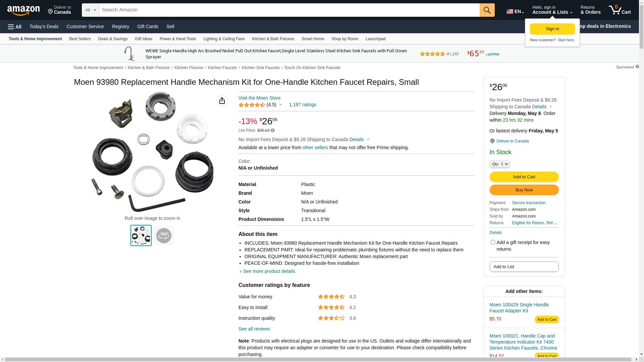
Task: Click the Deliver to Canada location pin
Action: [492, 141]
